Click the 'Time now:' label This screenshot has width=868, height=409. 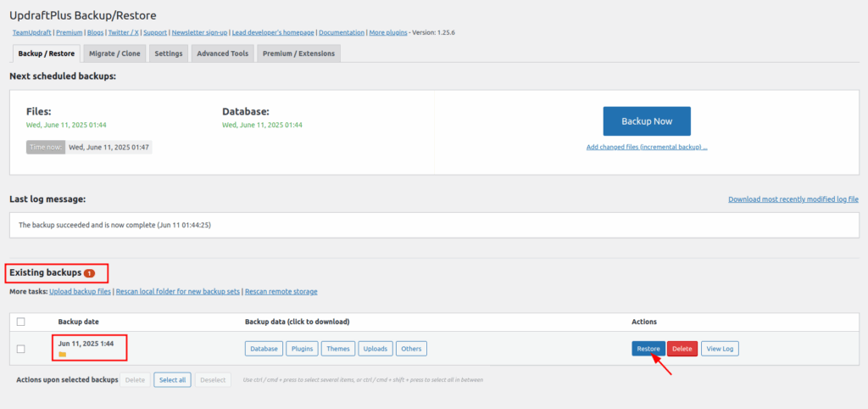(x=45, y=147)
